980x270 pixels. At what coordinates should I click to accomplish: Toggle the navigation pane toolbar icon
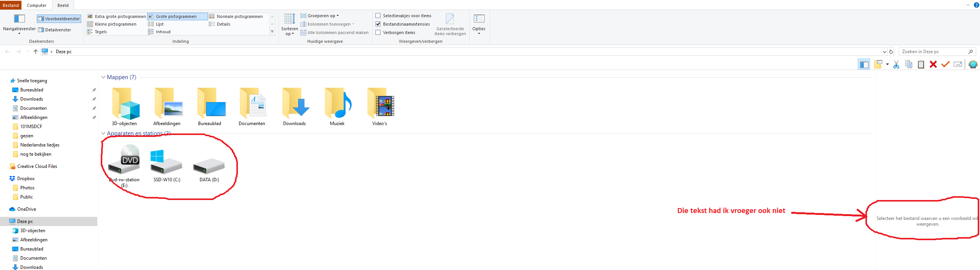coord(864,64)
